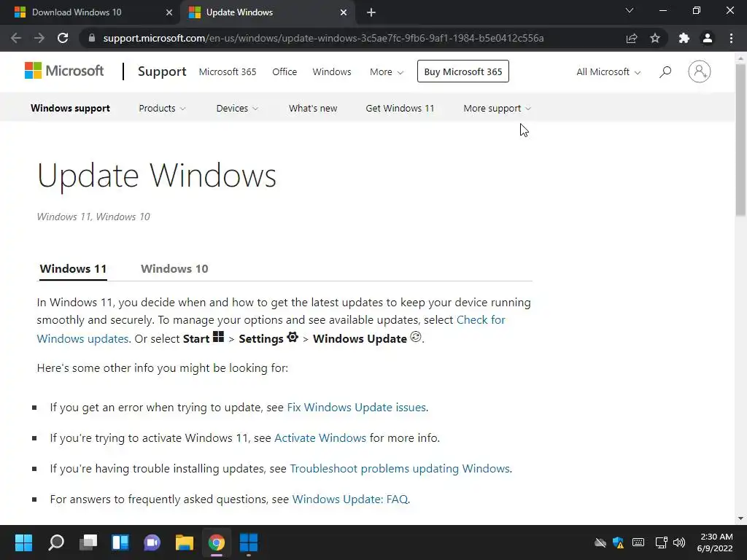Open File Explorer from the taskbar
Viewport: 747px width, 560px height.
coord(185,542)
